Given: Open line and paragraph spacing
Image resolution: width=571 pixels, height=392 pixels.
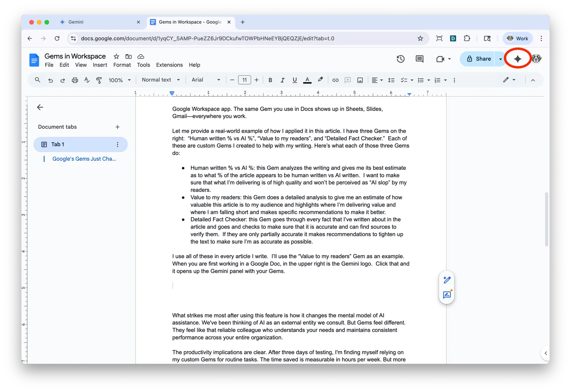Looking at the screenshot, I should 391,80.
